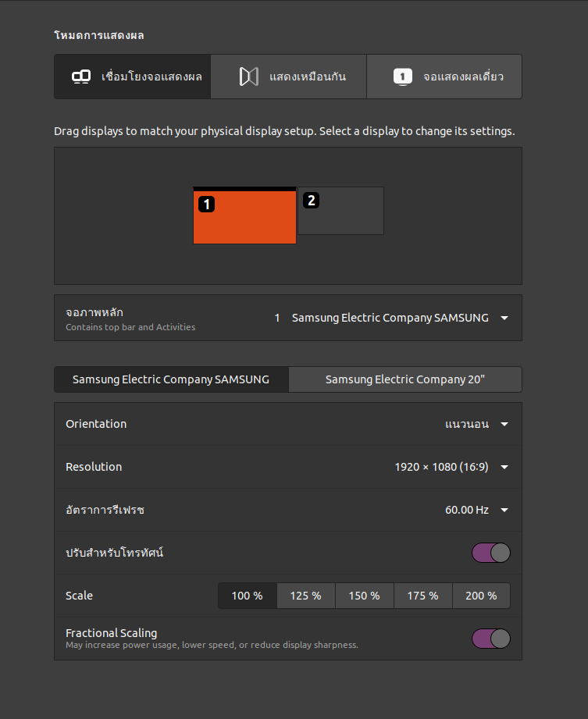Set scale to 100 %
Screen dimensions: 588x719
247,596
